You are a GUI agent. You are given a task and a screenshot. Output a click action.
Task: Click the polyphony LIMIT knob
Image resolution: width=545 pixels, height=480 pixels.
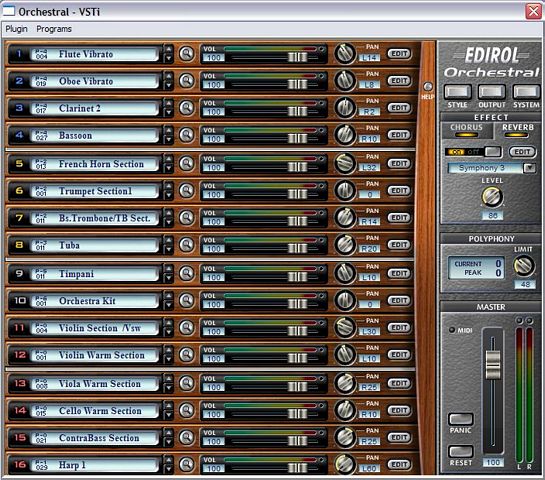[x=524, y=266]
